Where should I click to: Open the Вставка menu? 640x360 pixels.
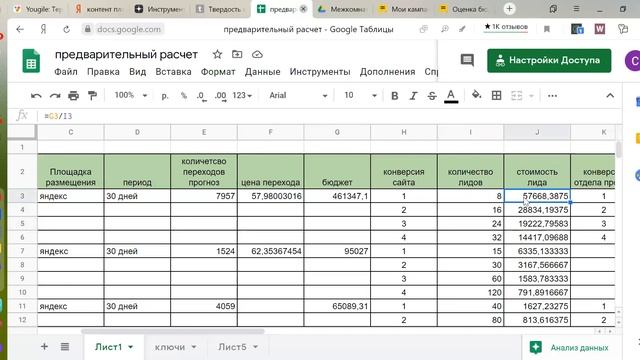[x=173, y=72]
